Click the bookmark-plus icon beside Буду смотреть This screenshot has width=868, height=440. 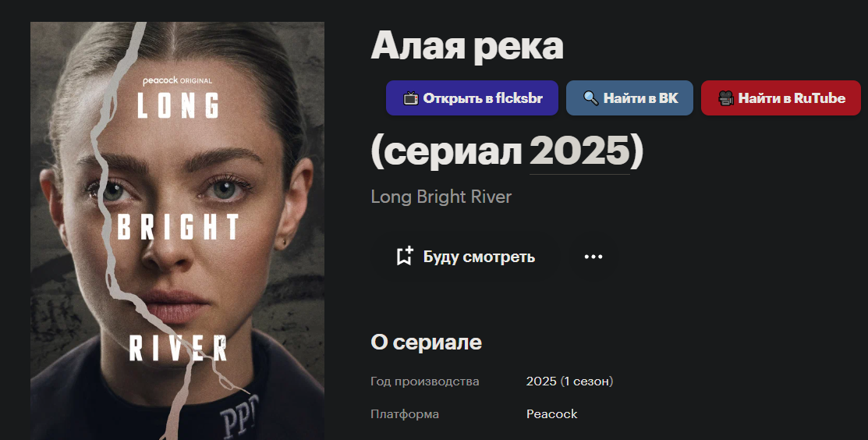pyautogui.click(x=405, y=256)
